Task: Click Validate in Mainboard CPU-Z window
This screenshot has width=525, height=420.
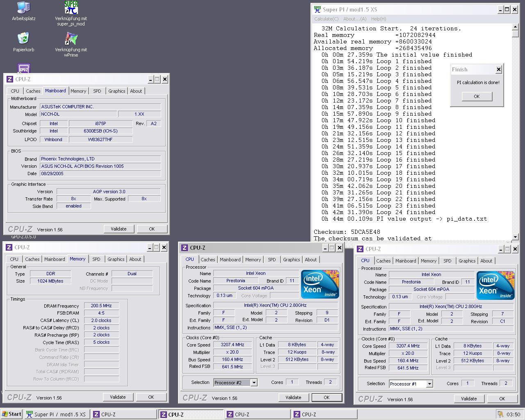Action: click(x=119, y=229)
